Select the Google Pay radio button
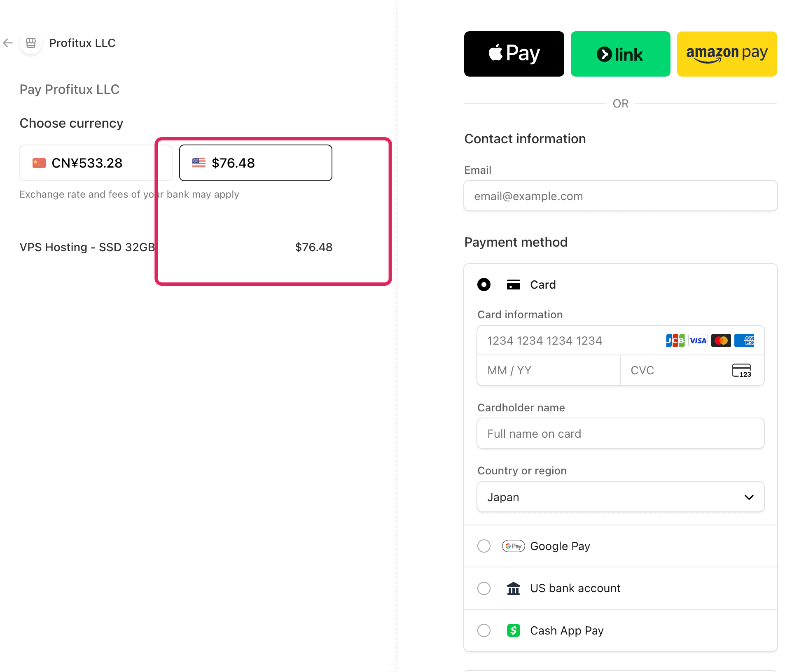 (484, 546)
